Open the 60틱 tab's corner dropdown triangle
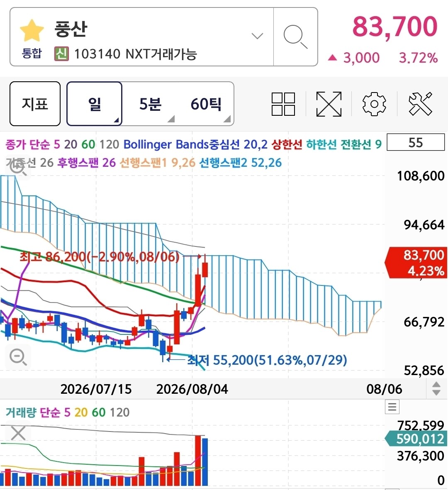Screen dimensions: 448x490 click(227, 119)
